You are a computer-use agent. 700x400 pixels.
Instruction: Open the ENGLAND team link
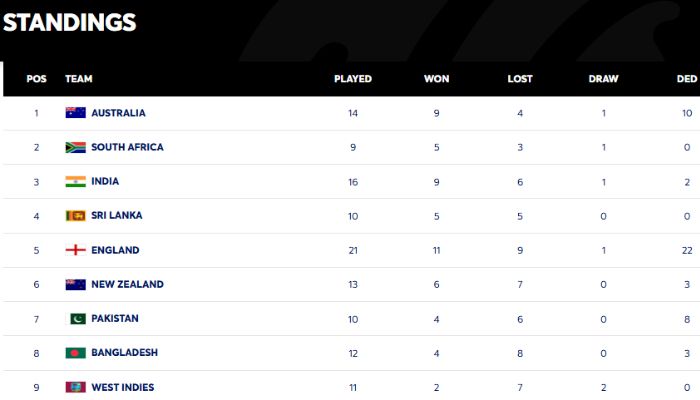click(115, 250)
